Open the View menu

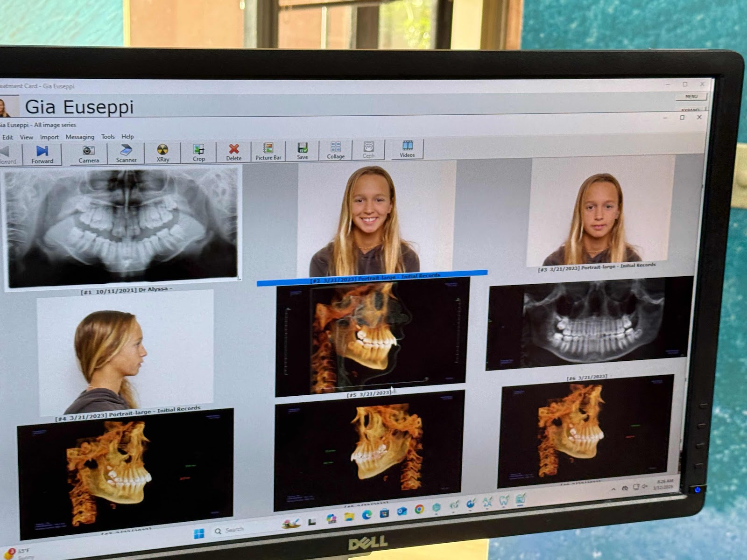coord(26,137)
